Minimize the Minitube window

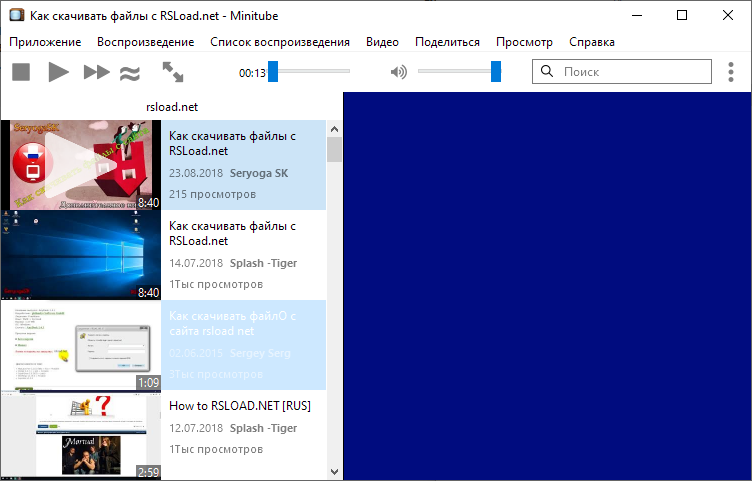[637, 15]
